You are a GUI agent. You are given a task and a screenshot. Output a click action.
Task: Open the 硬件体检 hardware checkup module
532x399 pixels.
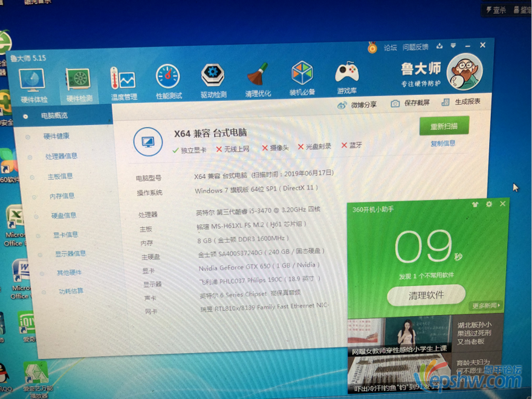pos(33,85)
